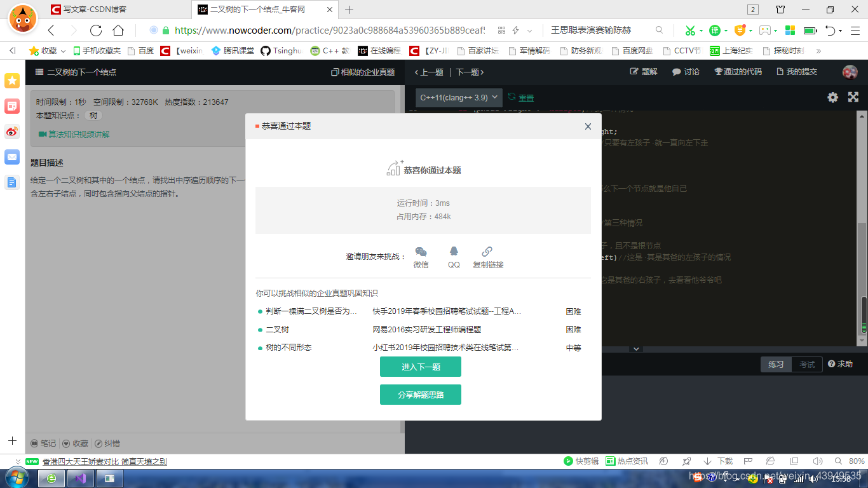The image size is (868, 488).
Task: Click yellow star favorites sidebar icon
Action: point(12,81)
